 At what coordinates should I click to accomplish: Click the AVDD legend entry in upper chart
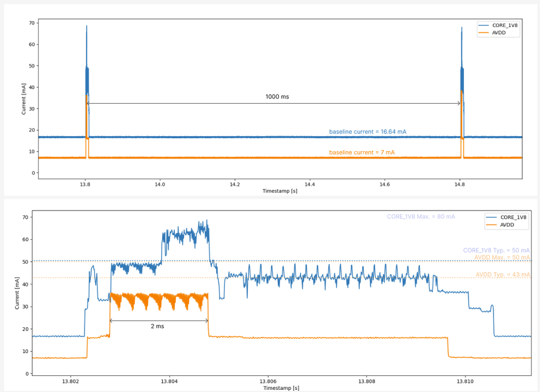[x=492, y=33]
